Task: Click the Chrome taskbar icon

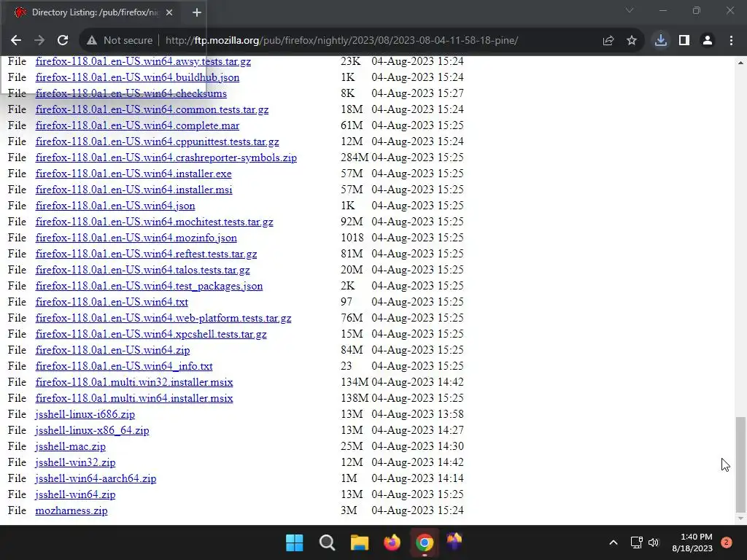Action: coord(425,542)
